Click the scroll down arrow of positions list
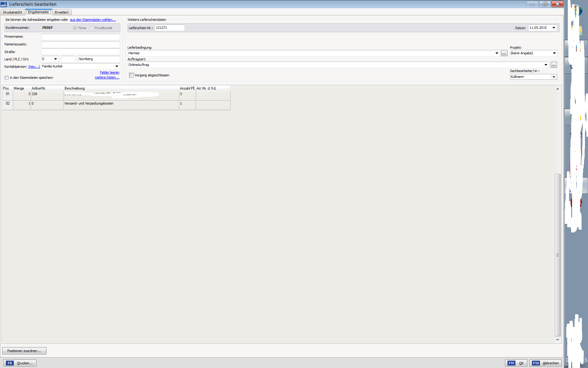This screenshot has width=588, height=368. click(x=558, y=340)
